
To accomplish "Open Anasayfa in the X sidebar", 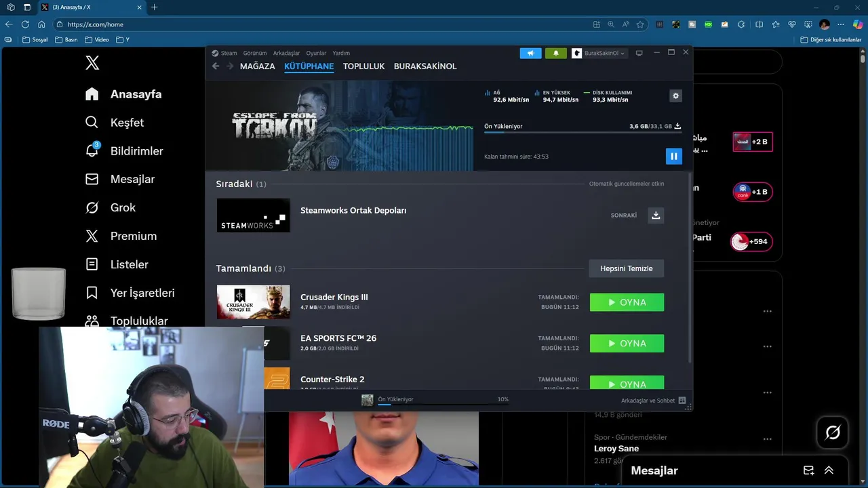I will pyautogui.click(x=123, y=94).
